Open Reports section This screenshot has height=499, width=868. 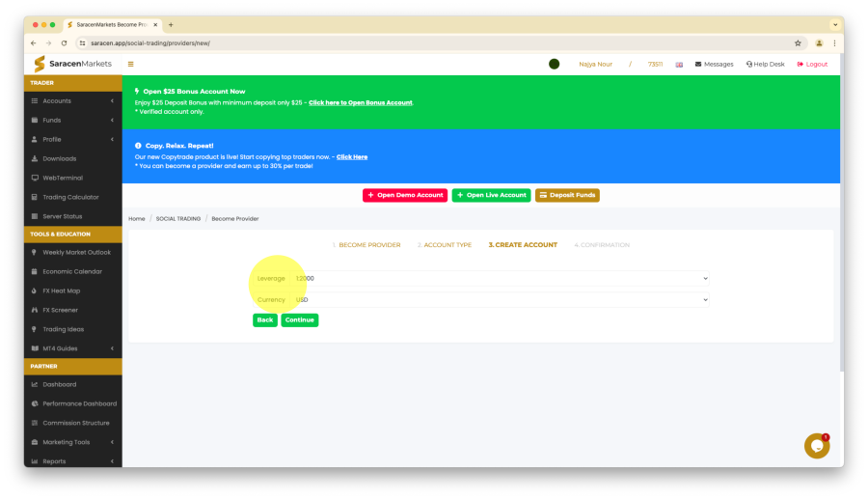tap(72, 461)
